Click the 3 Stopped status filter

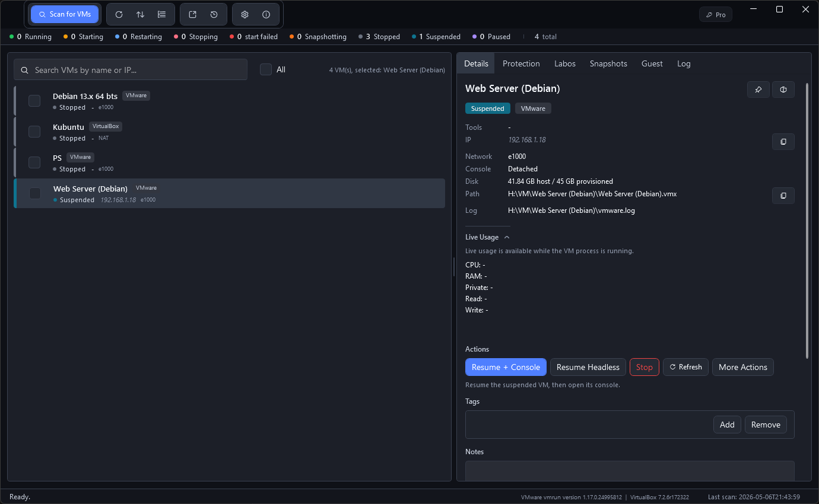tap(379, 37)
